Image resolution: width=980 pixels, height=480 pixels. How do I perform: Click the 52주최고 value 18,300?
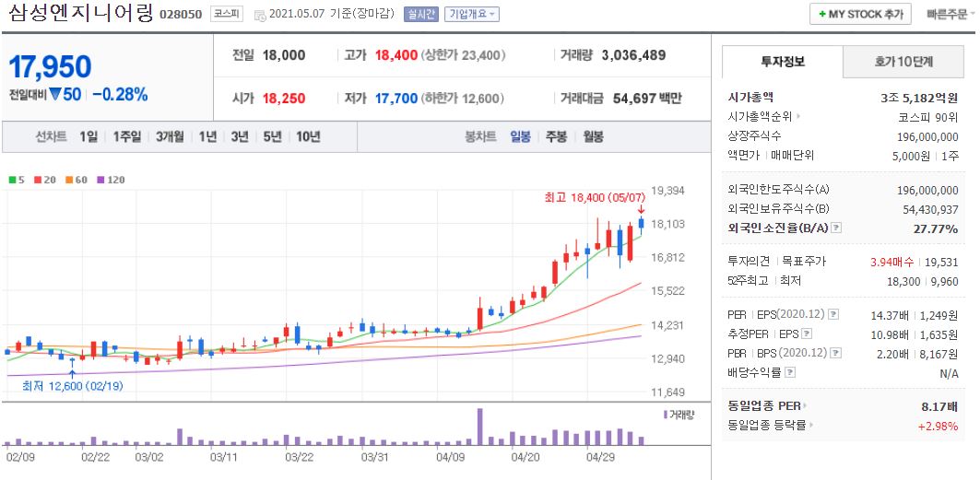[x=903, y=282]
